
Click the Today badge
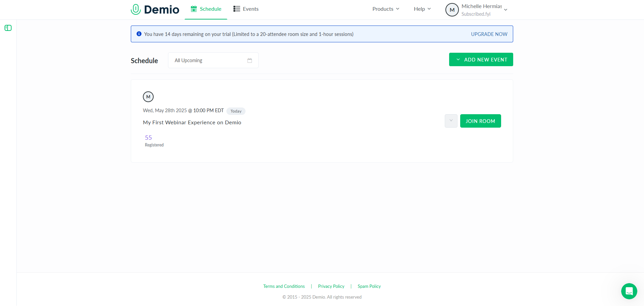point(236,111)
